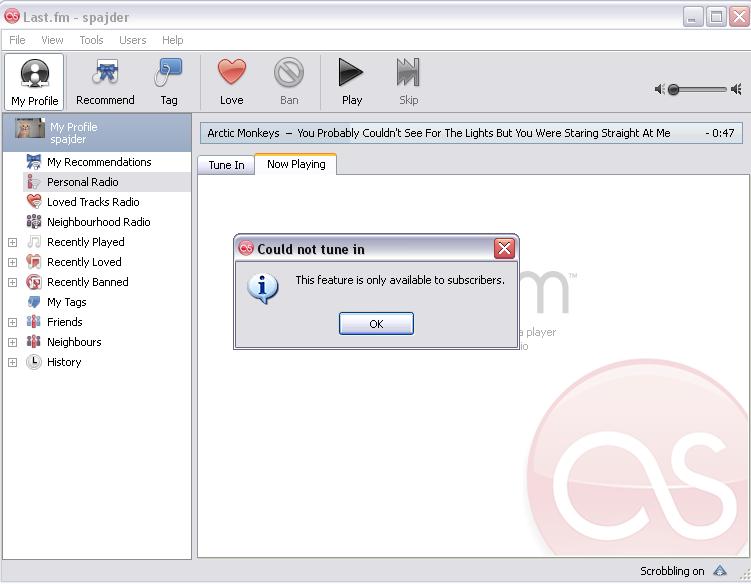This screenshot has height=584, width=751.
Task: Skip the track using the Skip icon
Action: [x=408, y=72]
